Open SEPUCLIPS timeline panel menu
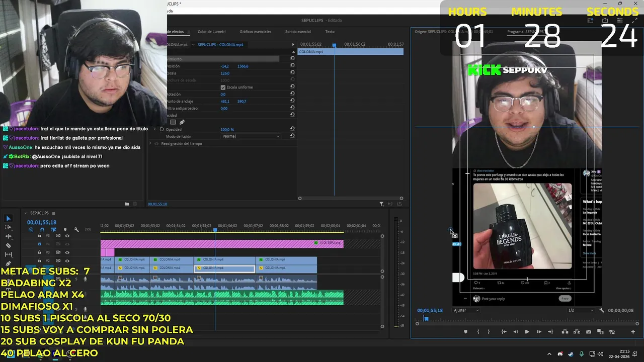Screen dimensions: 644x362 coord(53,213)
